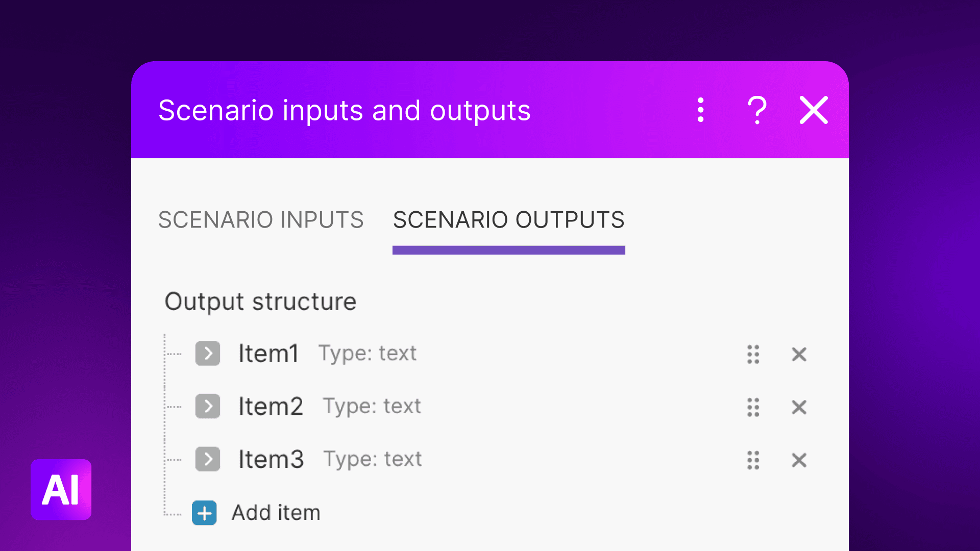Select the Item2 label text
The image size is (980, 551).
coord(271,406)
